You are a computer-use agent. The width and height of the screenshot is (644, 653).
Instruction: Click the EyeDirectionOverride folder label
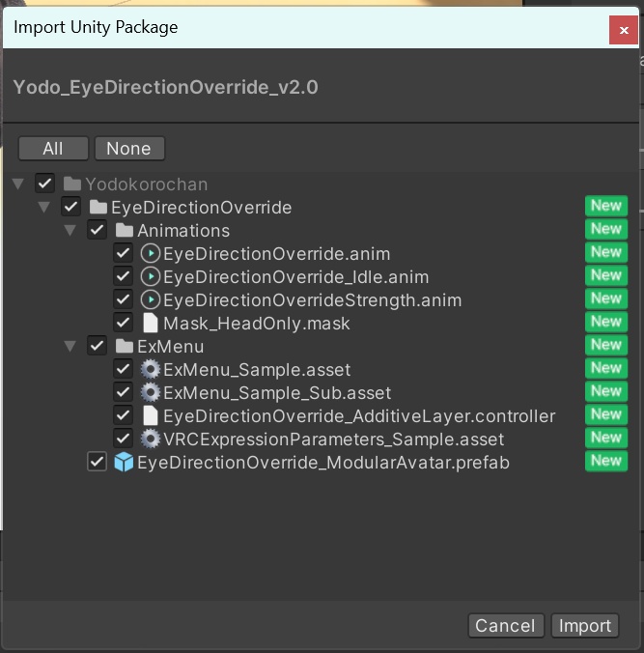[x=202, y=208]
